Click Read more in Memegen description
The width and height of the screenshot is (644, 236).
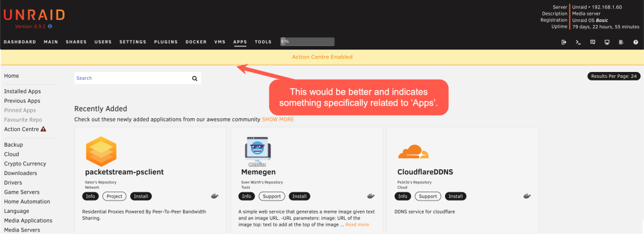click(x=357, y=225)
